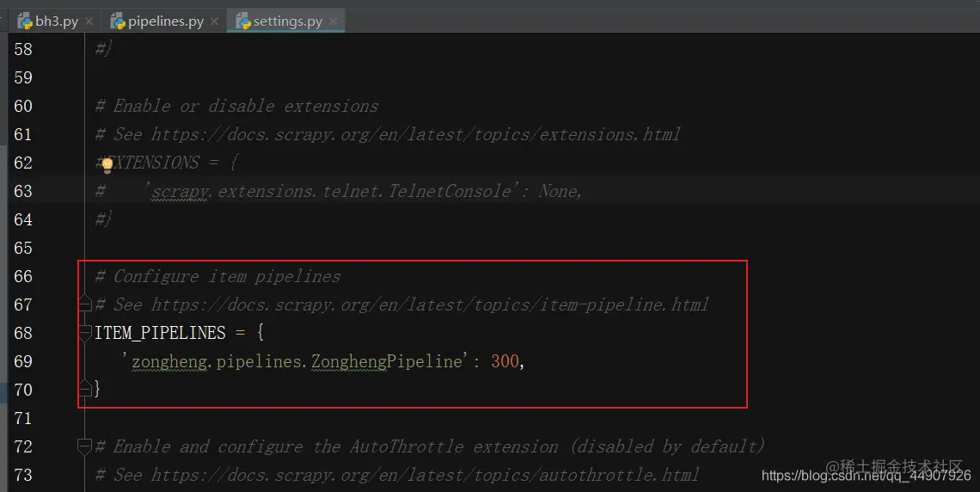The image size is (980, 492).
Task: Switch to the bh3.py tab
Action: 56,22
